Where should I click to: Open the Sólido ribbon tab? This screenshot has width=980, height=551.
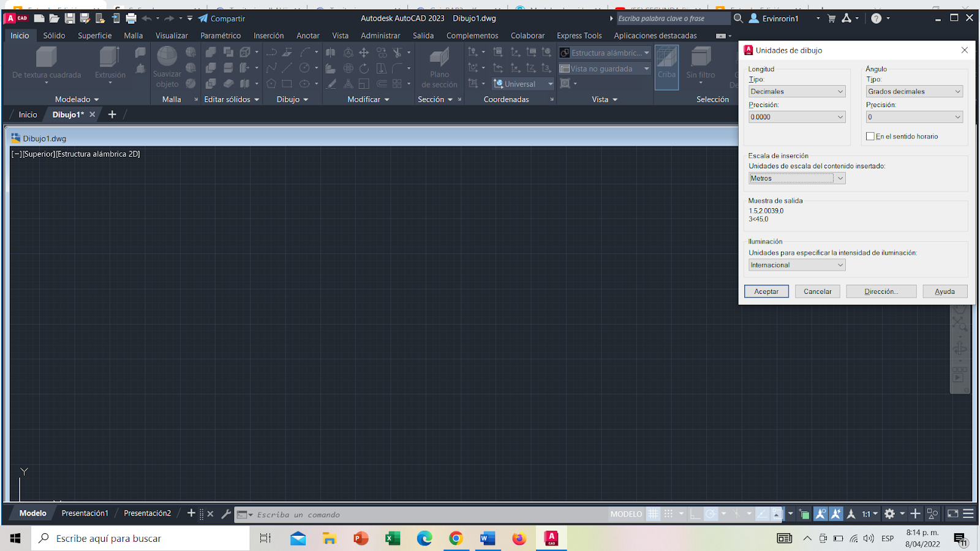tap(54, 36)
